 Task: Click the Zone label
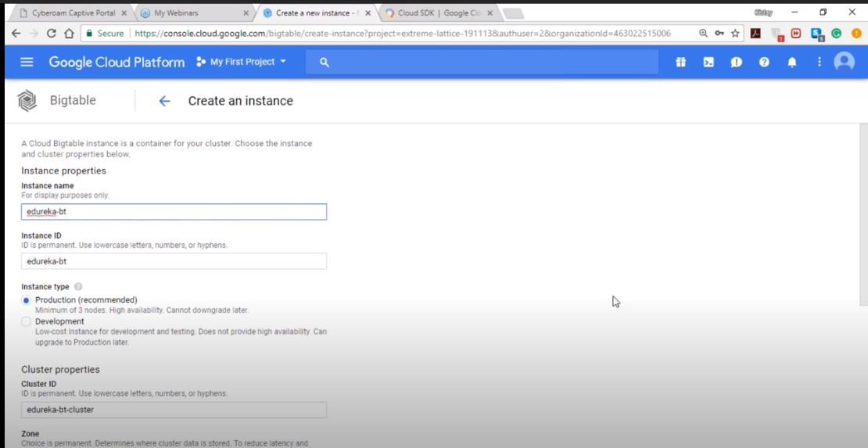30,434
